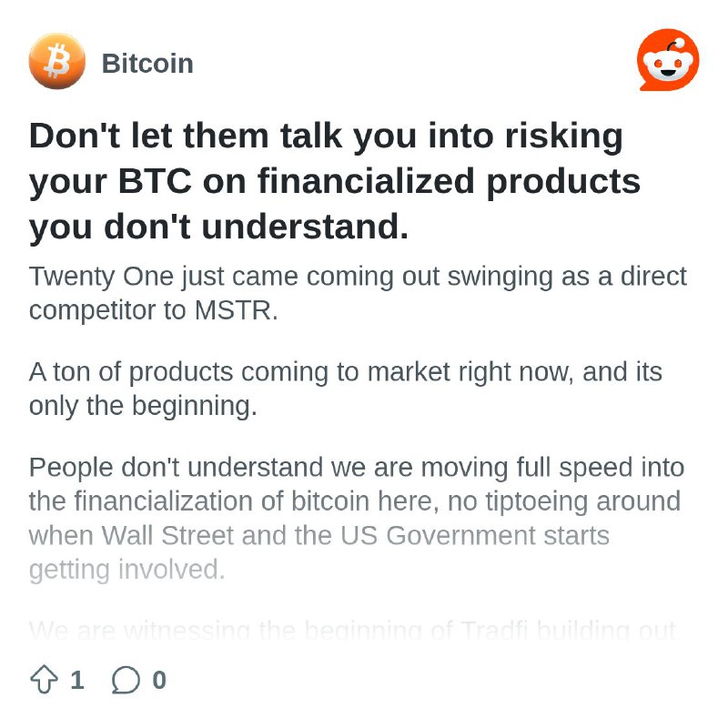Click the comment count showing 0

(x=159, y=680)
